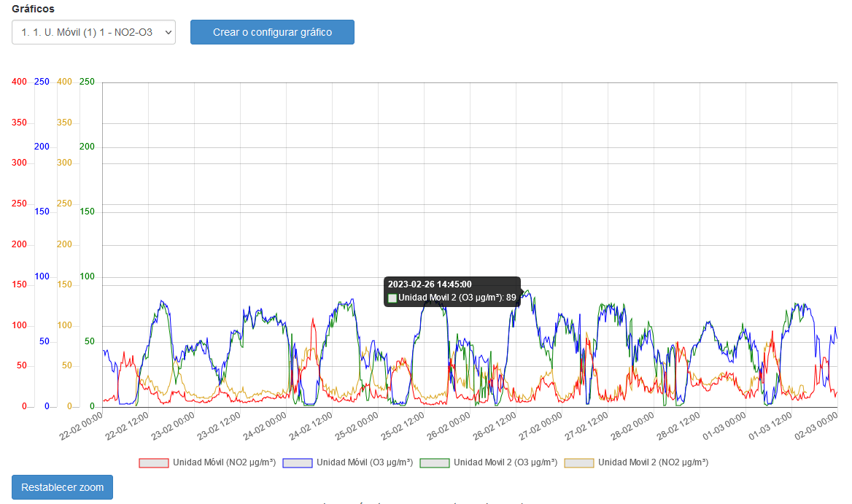The width and height of the screenshot is (852, 504).
Task: Click legend label 'Unidad Movil 2 (O3 µg/m³)'
Action: click(506, 462)
